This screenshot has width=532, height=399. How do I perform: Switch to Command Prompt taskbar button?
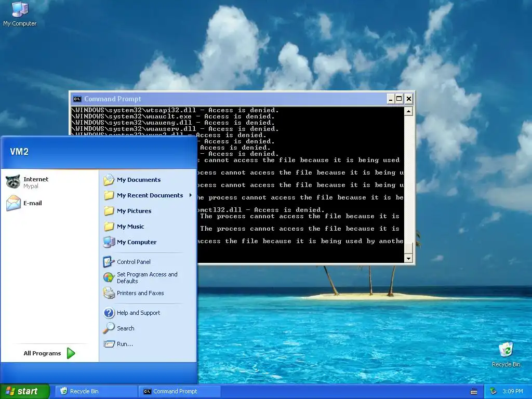pos(180,391)
